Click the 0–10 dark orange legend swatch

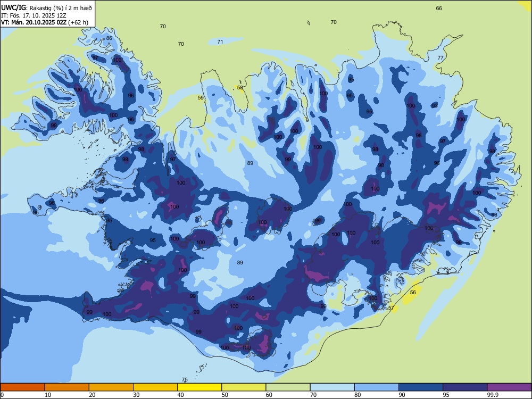(x=23, y=387)
